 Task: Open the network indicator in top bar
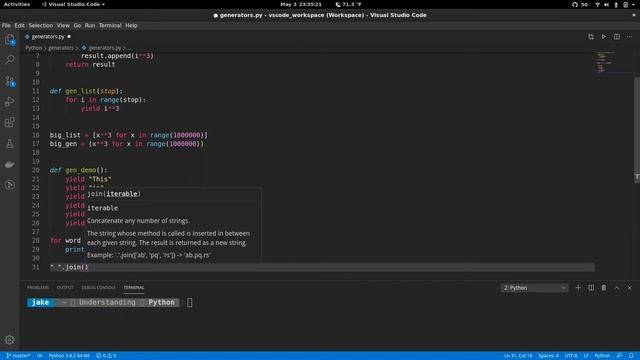coord(597,4)
